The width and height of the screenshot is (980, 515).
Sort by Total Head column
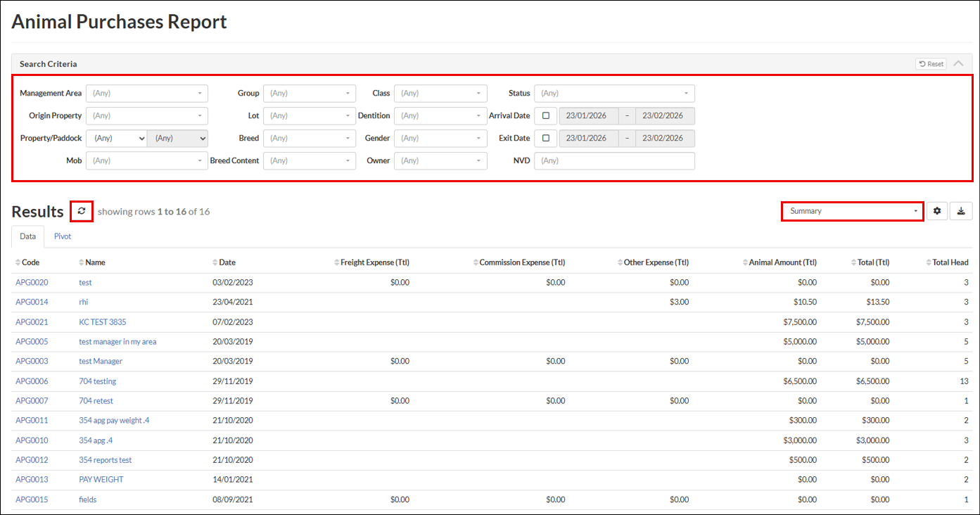click(x=950, y=262)
